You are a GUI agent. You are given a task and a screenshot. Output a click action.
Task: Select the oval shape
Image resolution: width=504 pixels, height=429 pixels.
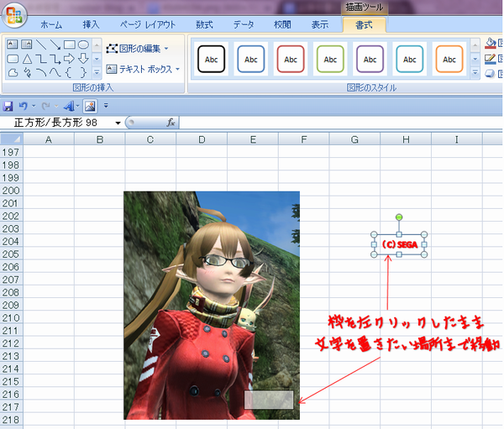click(83, 44)
